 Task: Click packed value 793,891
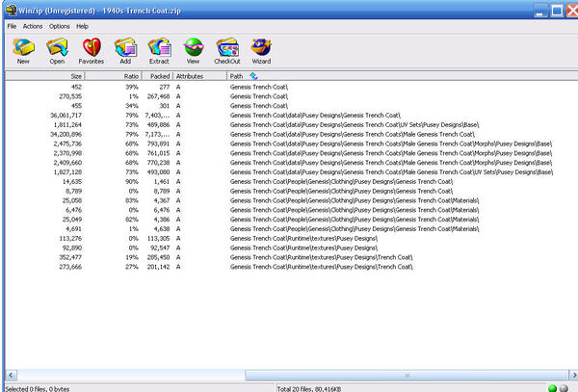pos(159,144)
